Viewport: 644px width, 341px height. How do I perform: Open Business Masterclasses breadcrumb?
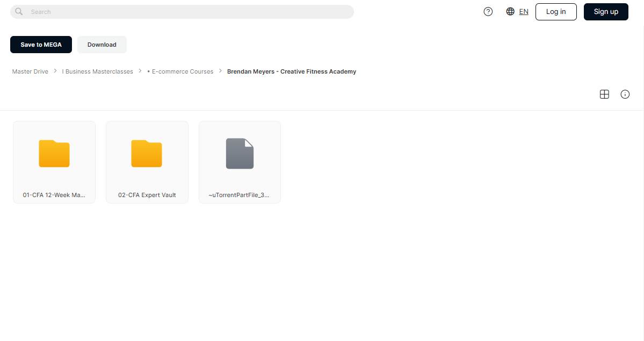[97, 71]
